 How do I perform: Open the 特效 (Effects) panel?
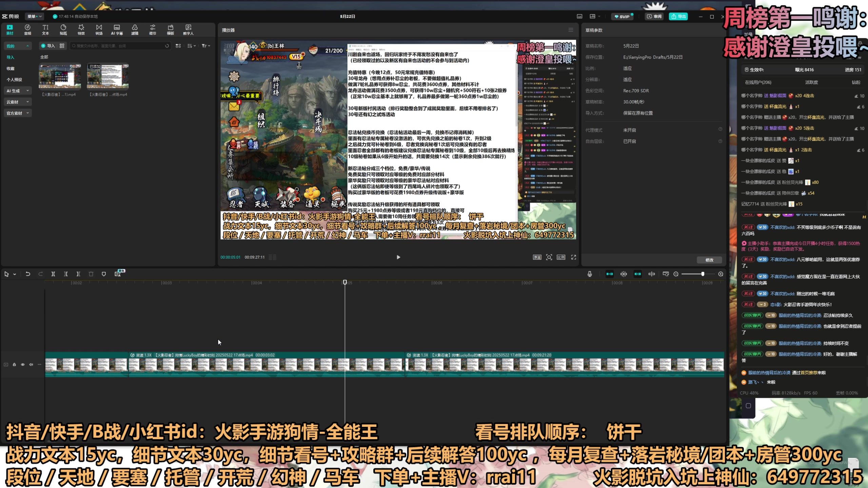81,30
